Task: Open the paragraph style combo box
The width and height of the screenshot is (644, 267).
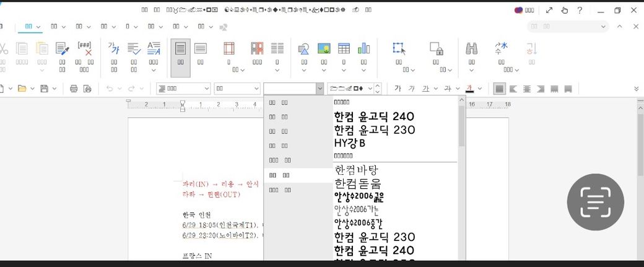Action: [183, 89]
